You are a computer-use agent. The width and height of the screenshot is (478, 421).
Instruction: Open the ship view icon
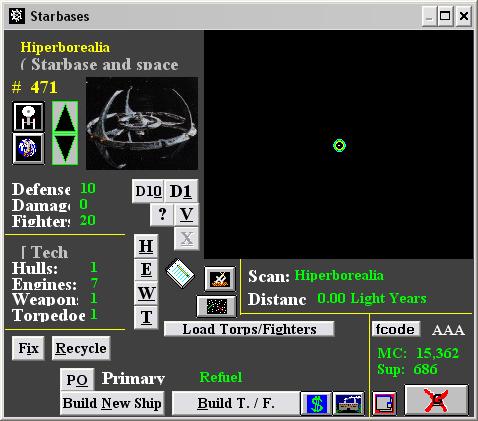pyautogui.click(x=28, y=116)
